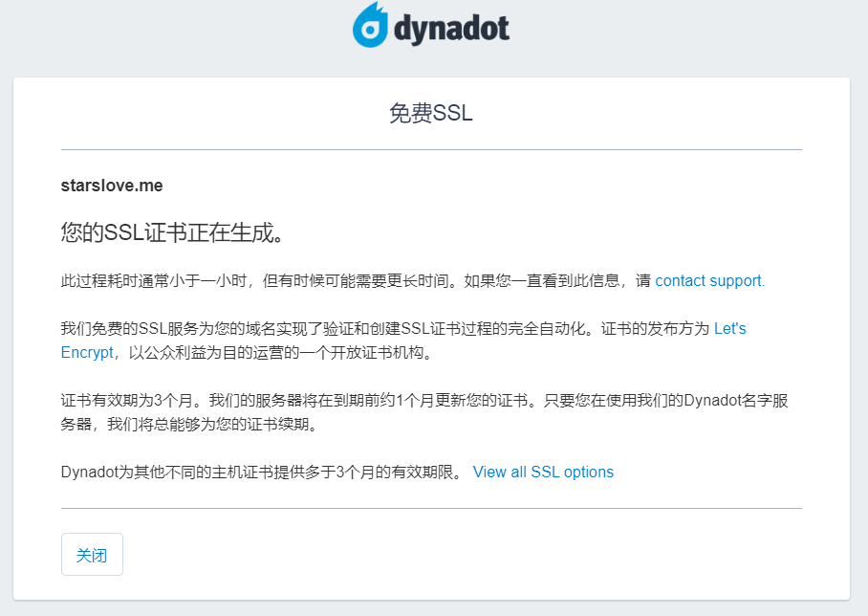Screen dimensions: 868x616
Task: Click the 您的SSL证书正在生成 message
Action: (x=172, y=232)
